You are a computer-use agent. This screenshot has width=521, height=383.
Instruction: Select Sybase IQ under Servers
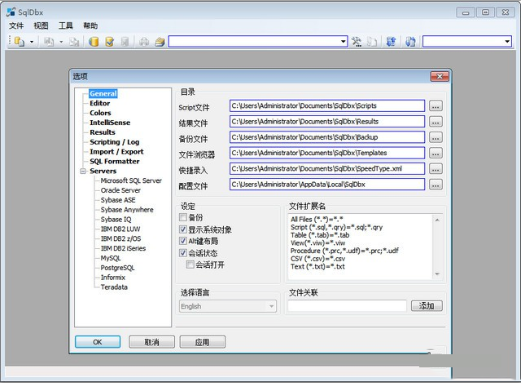click(116, 219)
